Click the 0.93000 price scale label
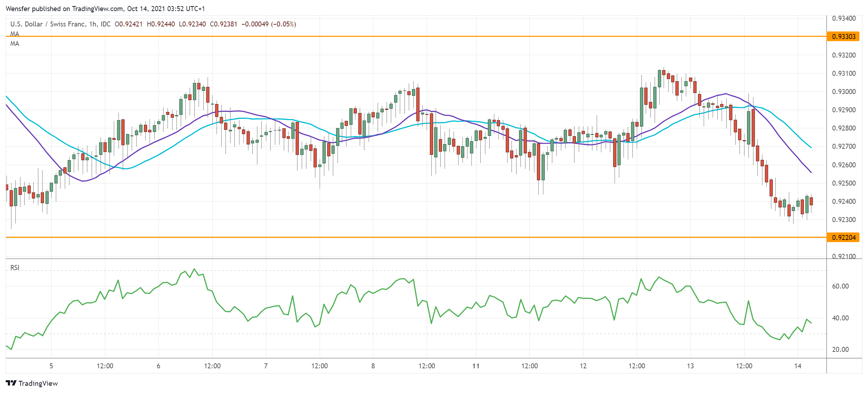The height and width of the screenshot is (393, 868). pyautogui.click(x=844, y=92)
